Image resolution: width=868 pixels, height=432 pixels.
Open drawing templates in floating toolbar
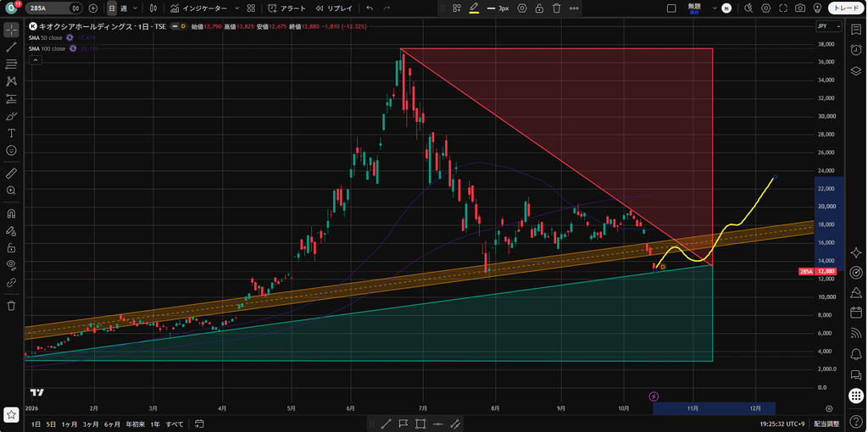(457, 8)
